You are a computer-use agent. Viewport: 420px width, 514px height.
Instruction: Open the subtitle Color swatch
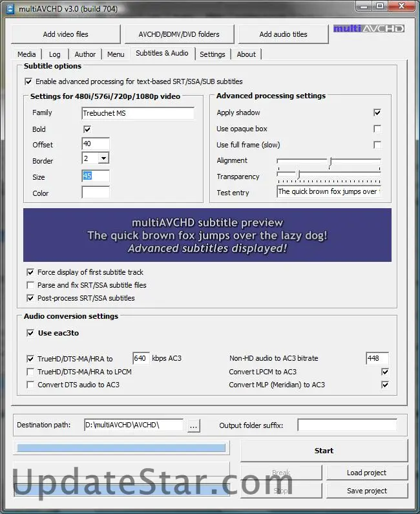point(96,192)
